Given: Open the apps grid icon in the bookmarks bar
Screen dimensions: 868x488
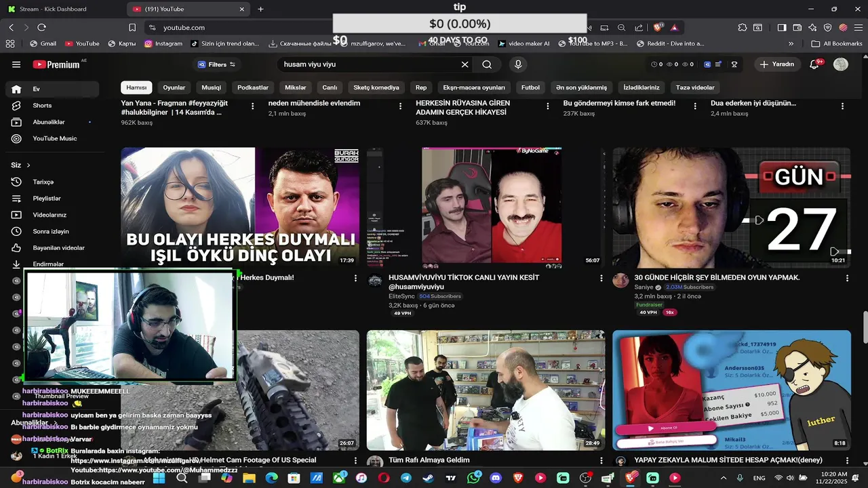Looking at the screenshot, I should pyautogui.click(x=9, y=43).
